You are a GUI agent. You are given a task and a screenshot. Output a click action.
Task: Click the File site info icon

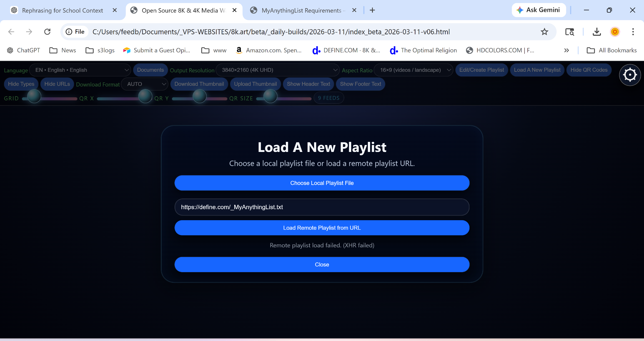point(75,32)
